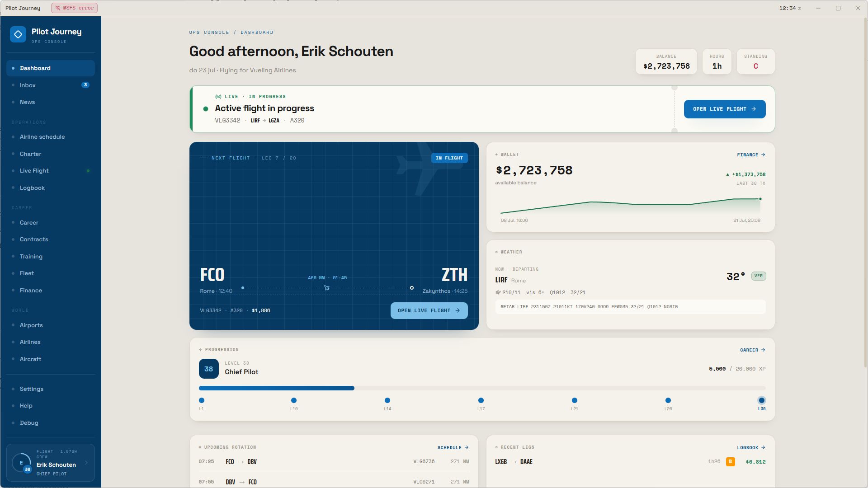
Task: Open the Logbook sidebar item
Action: (51, 188)
